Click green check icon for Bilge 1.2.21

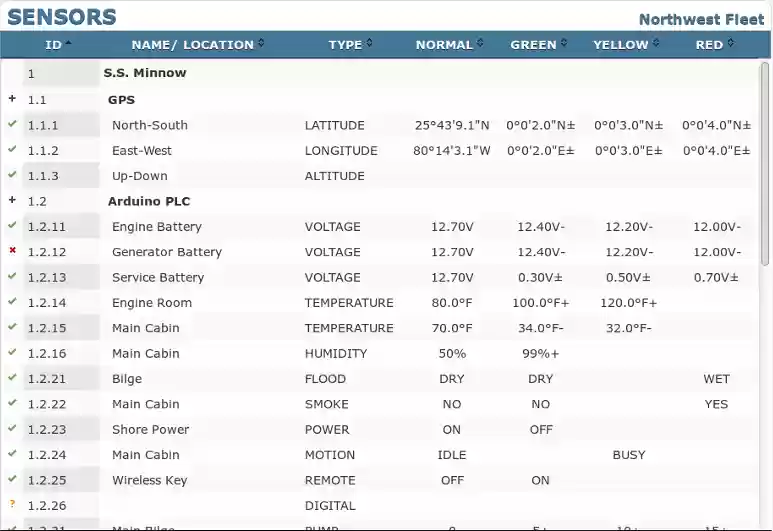click(x=12, y=377)
